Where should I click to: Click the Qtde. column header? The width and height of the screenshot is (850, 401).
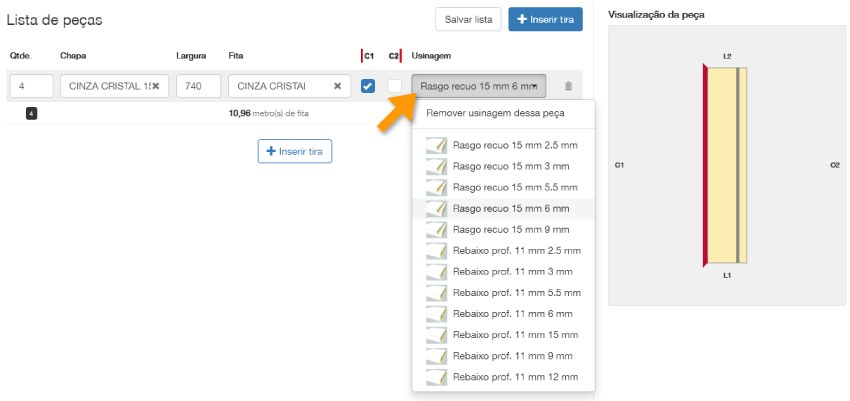[x=19, y=56]
